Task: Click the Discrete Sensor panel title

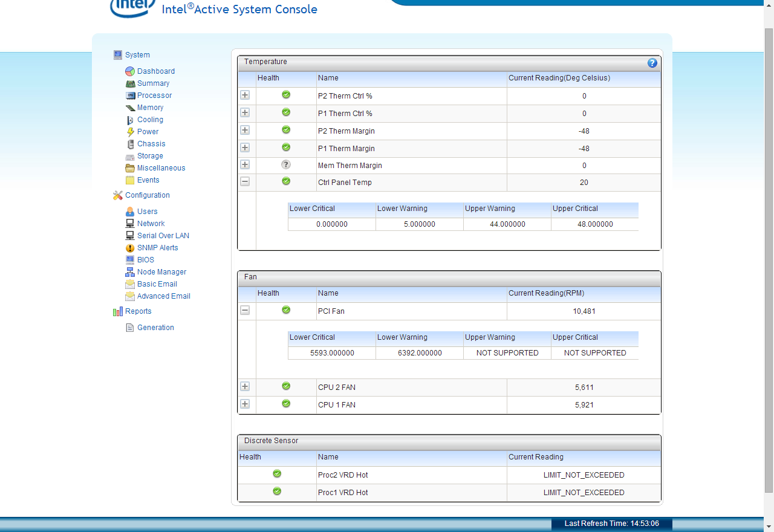Action: (271, 441)
